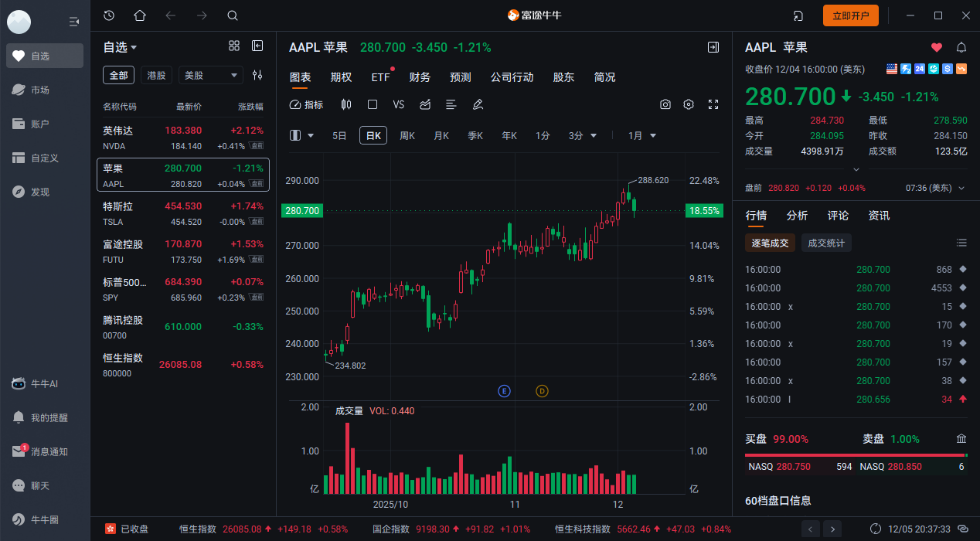980x541 pixels.
Task: Open the 3分 minute interval dropdown
Action: coord(584,135)
